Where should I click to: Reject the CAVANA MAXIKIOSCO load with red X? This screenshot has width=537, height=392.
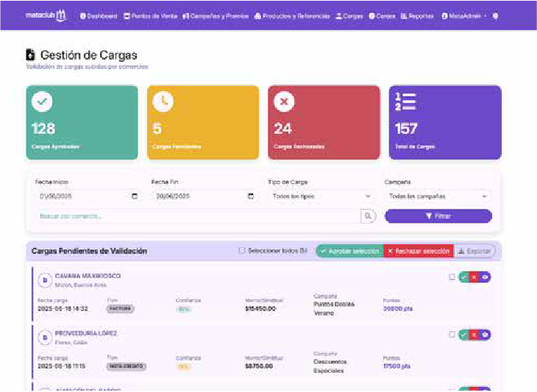tap(474, 277)
